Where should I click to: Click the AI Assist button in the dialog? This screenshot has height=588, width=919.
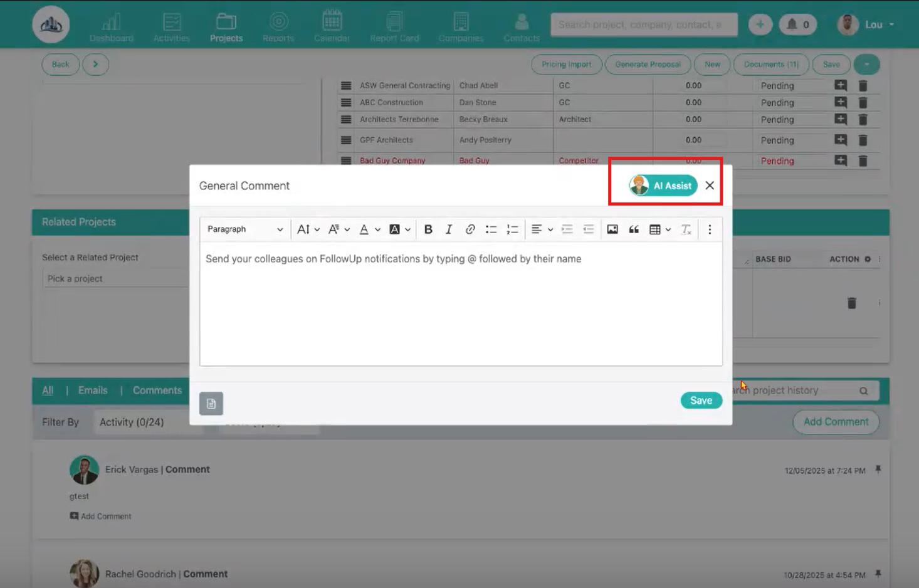point(664,186)
